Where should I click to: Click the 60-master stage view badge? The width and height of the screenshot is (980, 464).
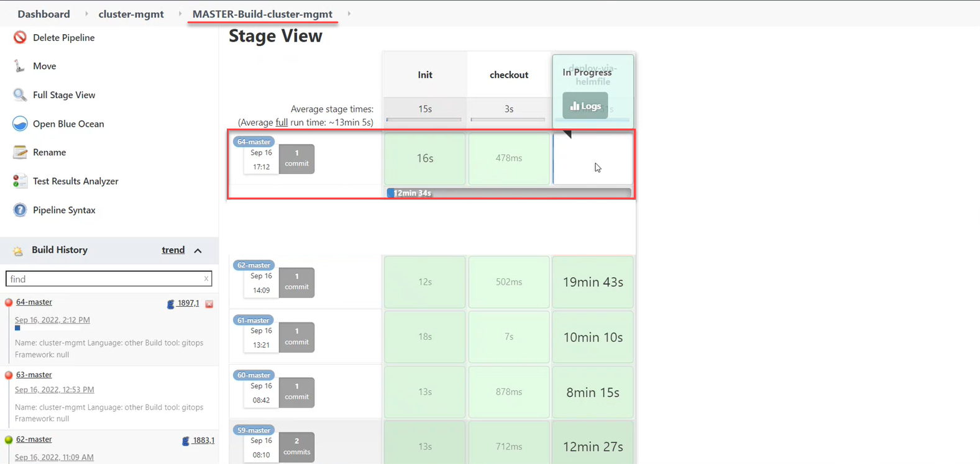click(254, 375)
